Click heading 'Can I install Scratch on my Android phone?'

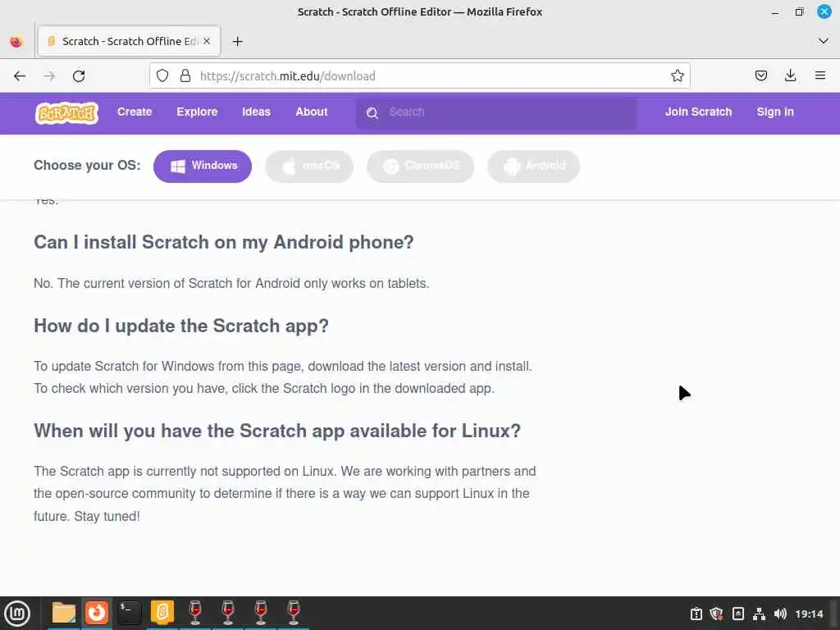point(223,242)
